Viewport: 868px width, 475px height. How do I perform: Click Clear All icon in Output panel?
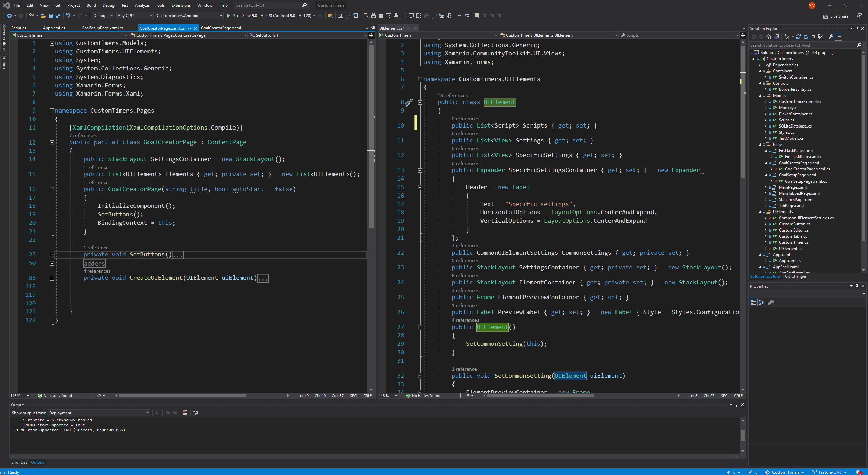[185, 413]
